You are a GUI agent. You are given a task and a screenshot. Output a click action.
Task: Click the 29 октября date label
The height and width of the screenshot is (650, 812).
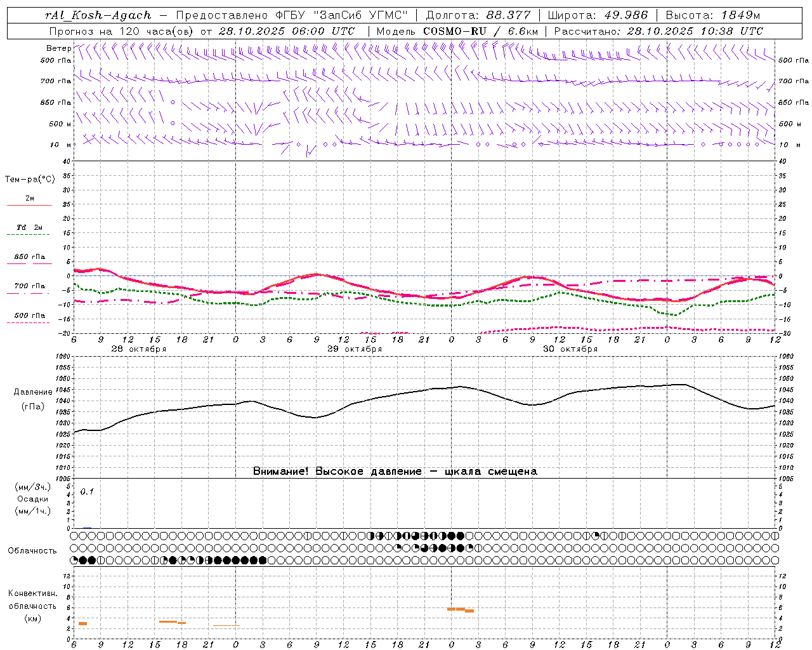(355, 349)
